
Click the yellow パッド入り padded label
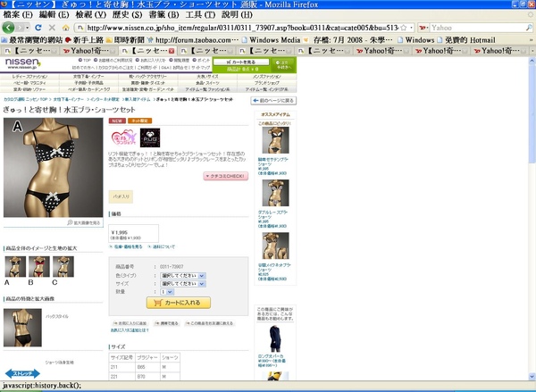tap(121, 196)
